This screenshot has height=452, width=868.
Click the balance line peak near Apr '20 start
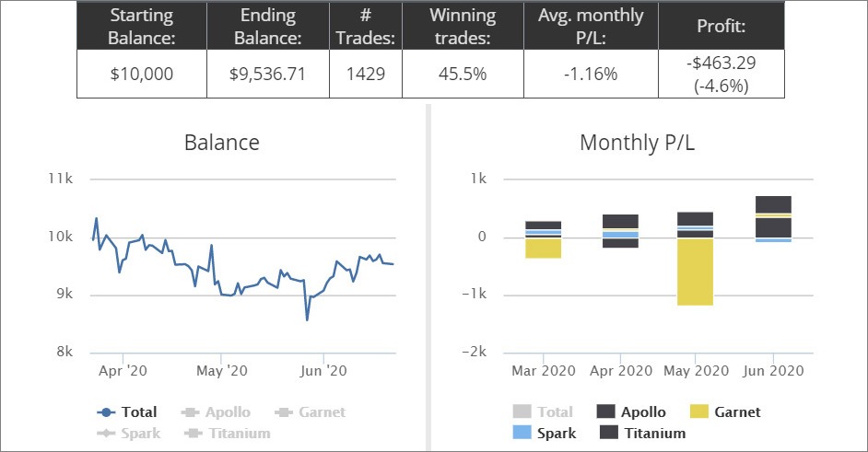click(x=97, y=218)
